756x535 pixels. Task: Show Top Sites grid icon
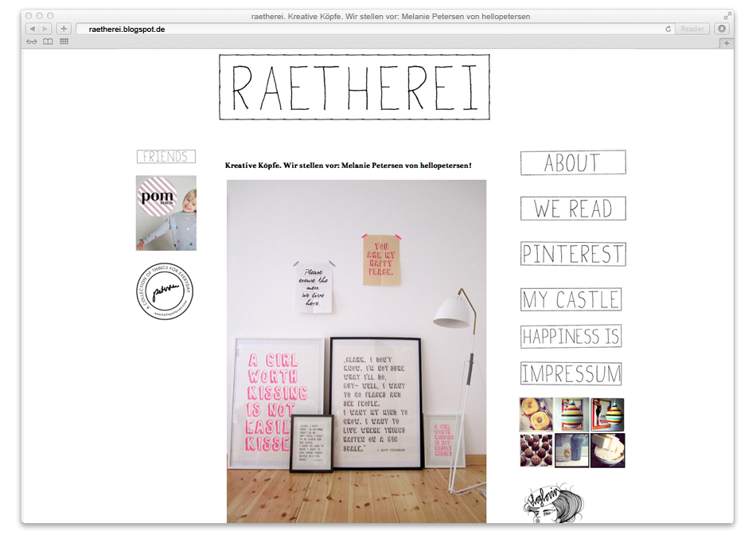coord(64,41)
